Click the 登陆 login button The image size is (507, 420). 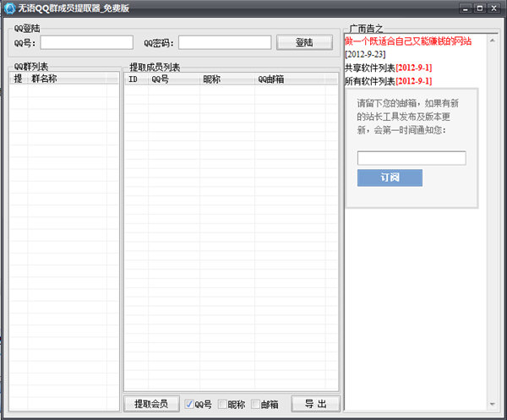pos(304,42)
